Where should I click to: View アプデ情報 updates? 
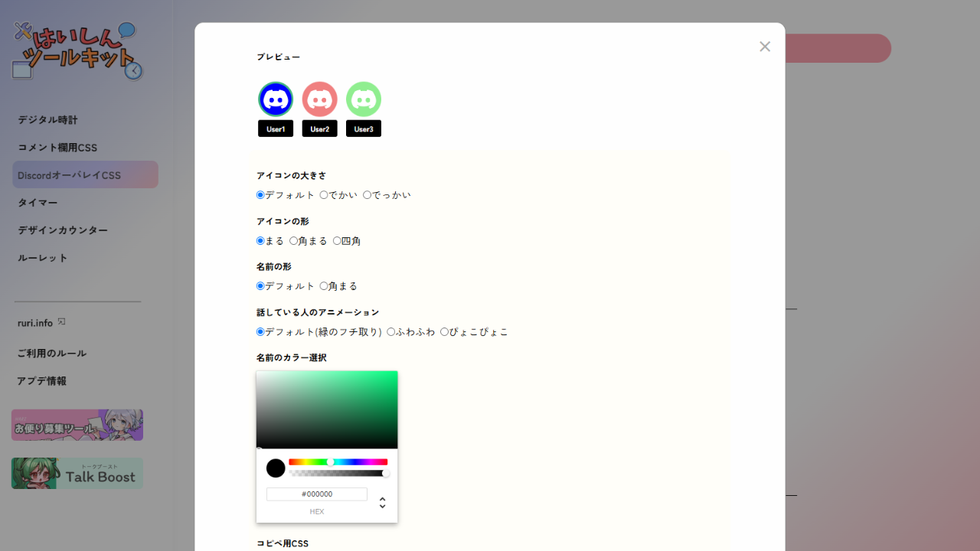42,380
